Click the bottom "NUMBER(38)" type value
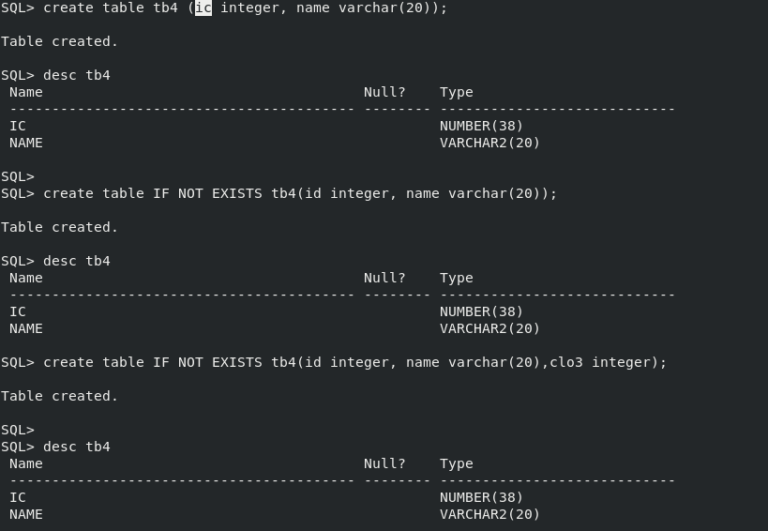 [x=481, y=497]
